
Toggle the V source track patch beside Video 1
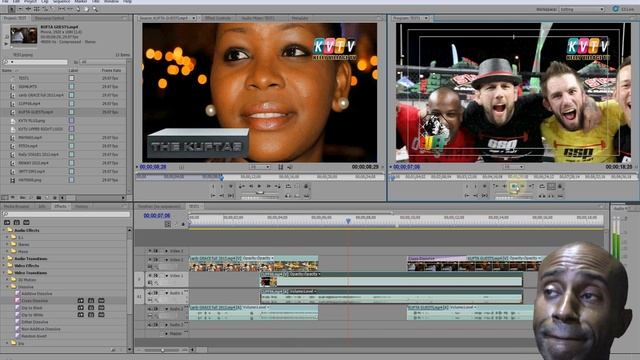click(139, 279)
